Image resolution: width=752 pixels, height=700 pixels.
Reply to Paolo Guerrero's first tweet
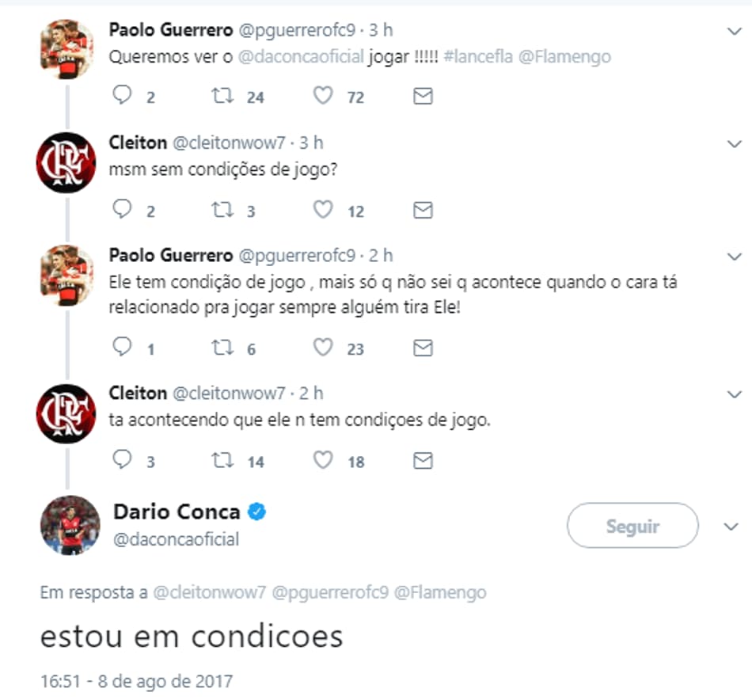click(x=122, y=97)
